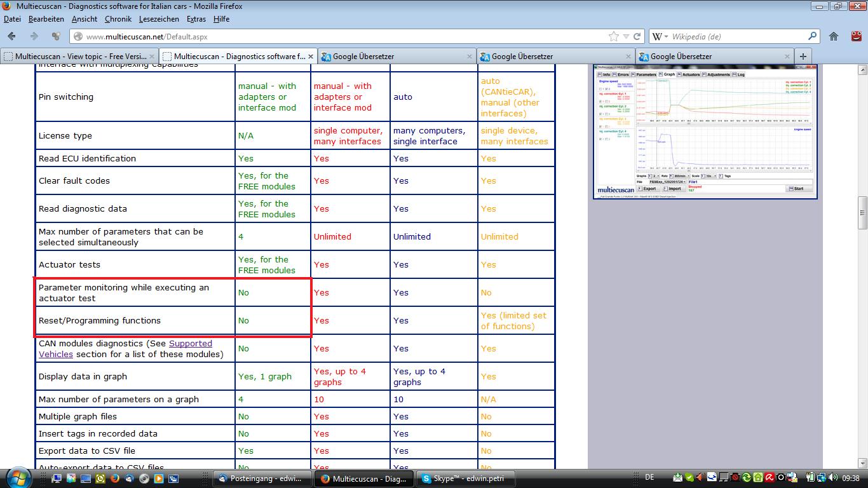Viewport: 868px width, 488px height.
Task: Open the Bearbeiten menu
Action: [46, 19]
